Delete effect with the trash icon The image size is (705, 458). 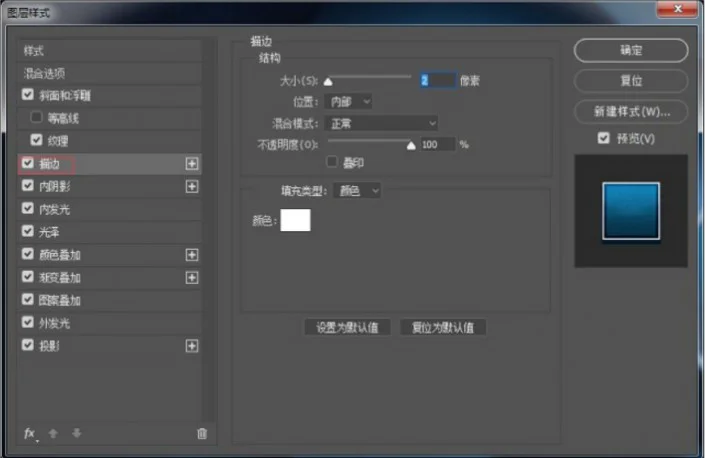(202, 433)
